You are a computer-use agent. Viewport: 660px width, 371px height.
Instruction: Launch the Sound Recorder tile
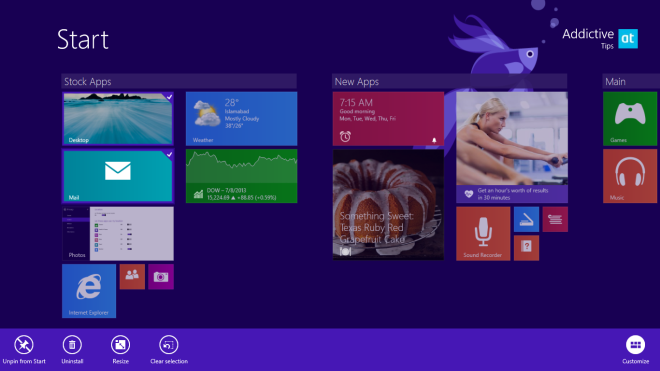(x=483, y=233)
